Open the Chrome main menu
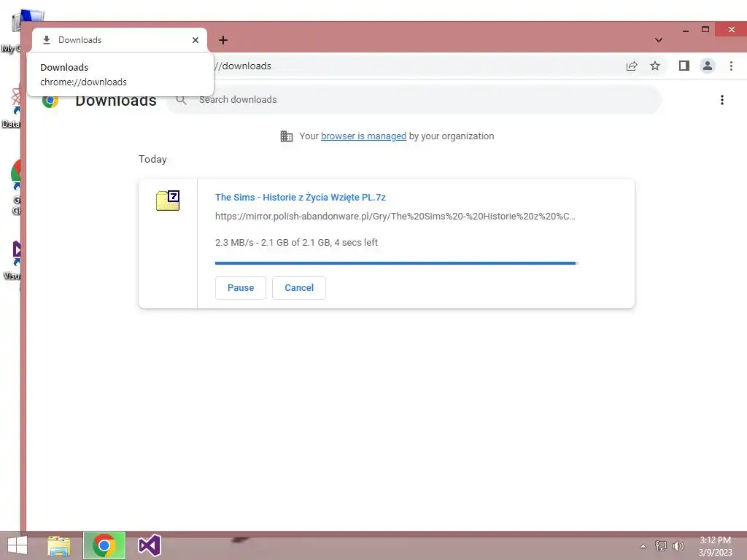The image size is (747, 560). (731, 66)
